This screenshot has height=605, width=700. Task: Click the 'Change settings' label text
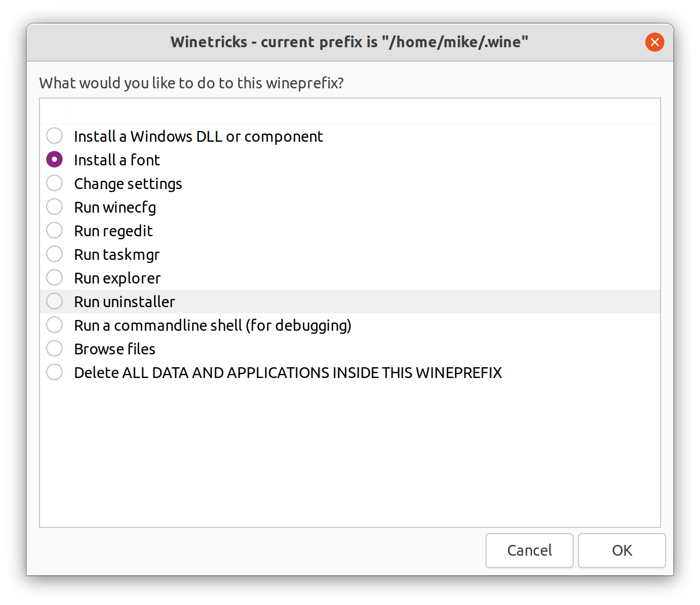pyautogui.click(x=128, y=184)
